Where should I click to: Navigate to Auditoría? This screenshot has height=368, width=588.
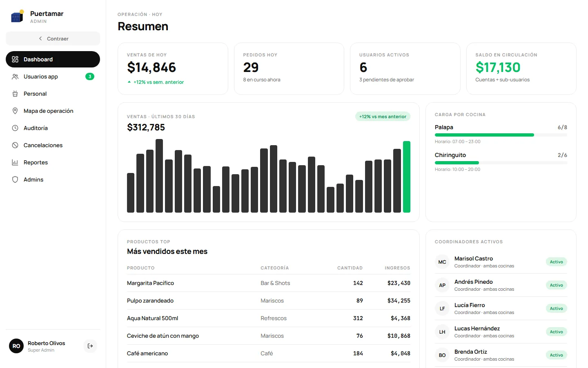pos(53,128)
